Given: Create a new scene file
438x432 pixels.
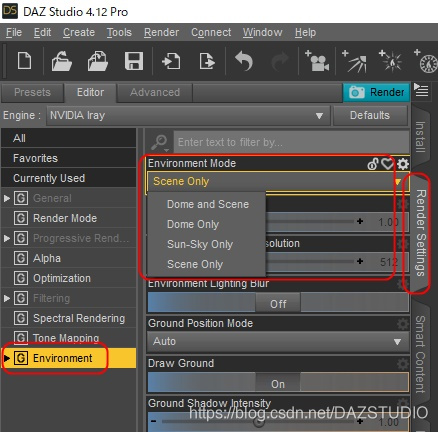Looking at the screenshot, I should [24, 61].
